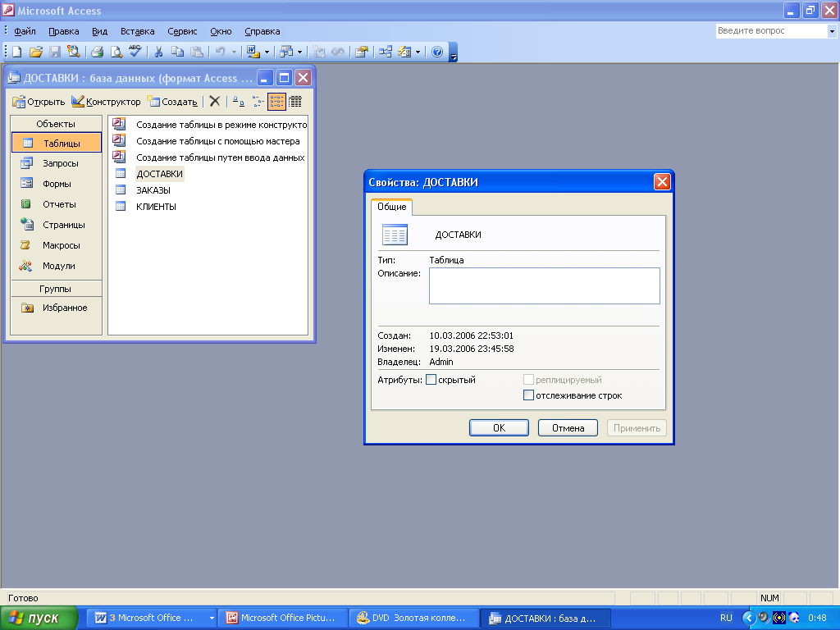Click the Copy icon in toolbar
This screenshot has height=630, width=840.
177,52
